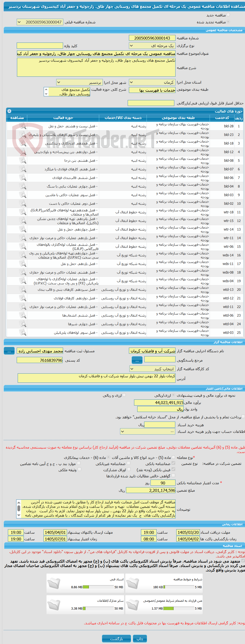Open حساب واریز هزینه خرید اسناد dropdown
The width and height of the screenshot is (245, 644).
tap(148, 431)
